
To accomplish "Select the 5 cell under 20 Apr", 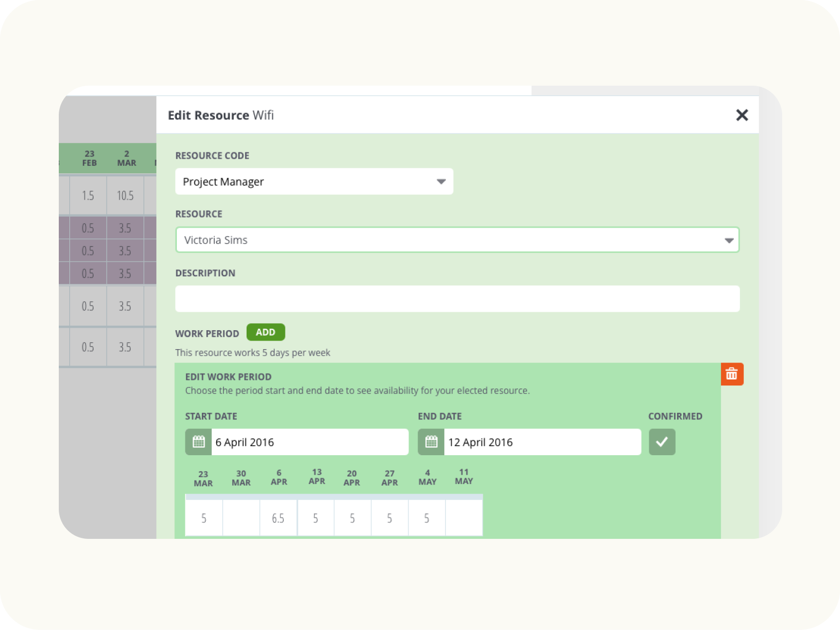I will click(x=352, y=518).
